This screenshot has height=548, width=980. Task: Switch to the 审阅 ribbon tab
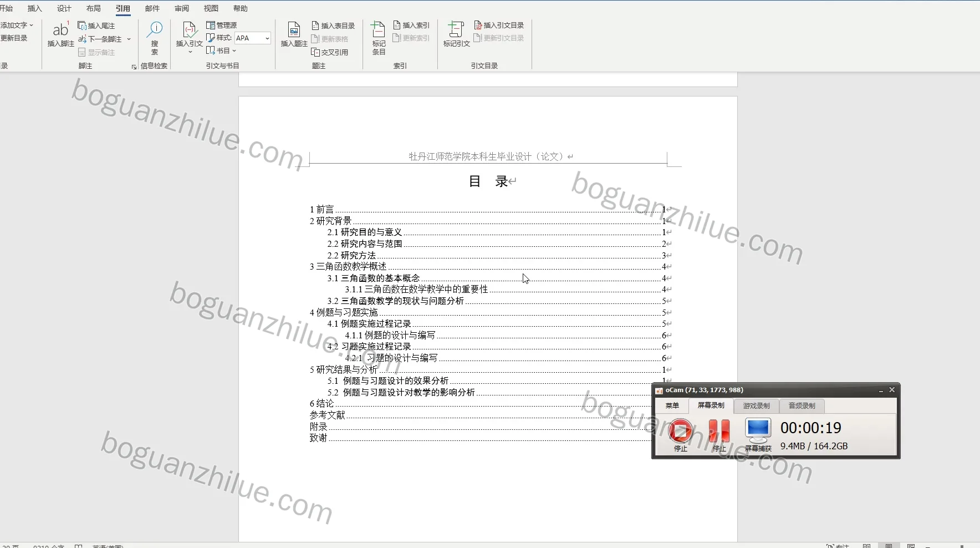click(181, 8)
